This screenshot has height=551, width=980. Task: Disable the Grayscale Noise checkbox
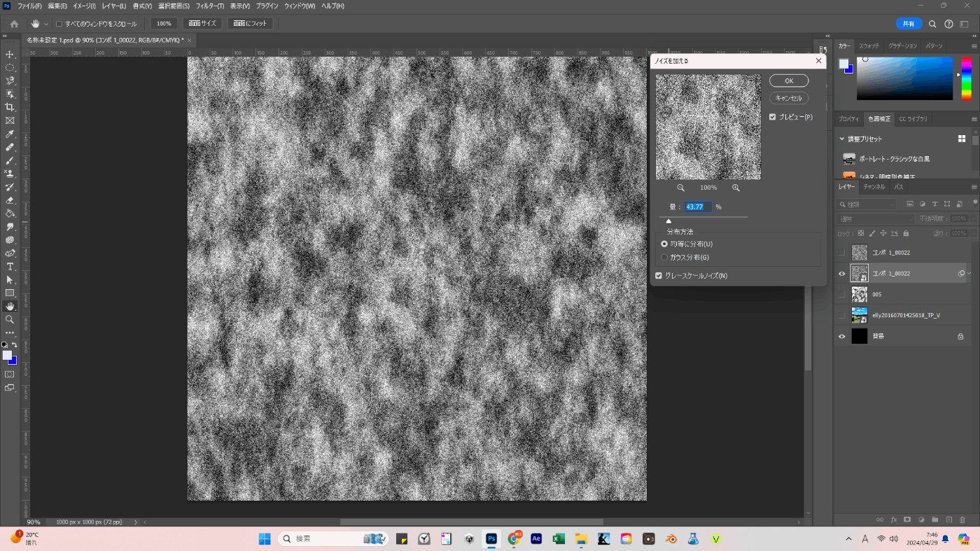point(659,276)
